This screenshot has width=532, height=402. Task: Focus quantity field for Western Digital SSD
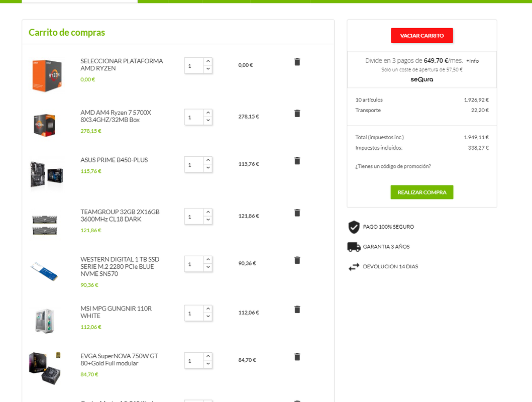[x=194, y=264]
